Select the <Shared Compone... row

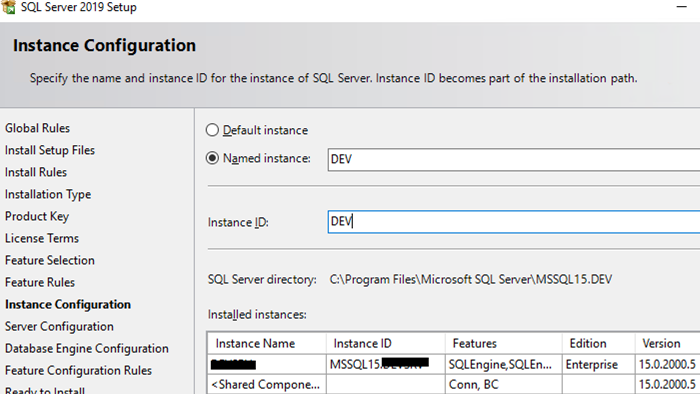coord(454,384)
